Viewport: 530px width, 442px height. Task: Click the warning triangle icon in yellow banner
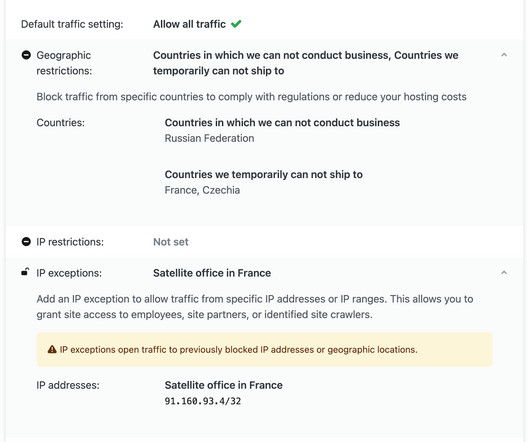click(x=52, y=349)
